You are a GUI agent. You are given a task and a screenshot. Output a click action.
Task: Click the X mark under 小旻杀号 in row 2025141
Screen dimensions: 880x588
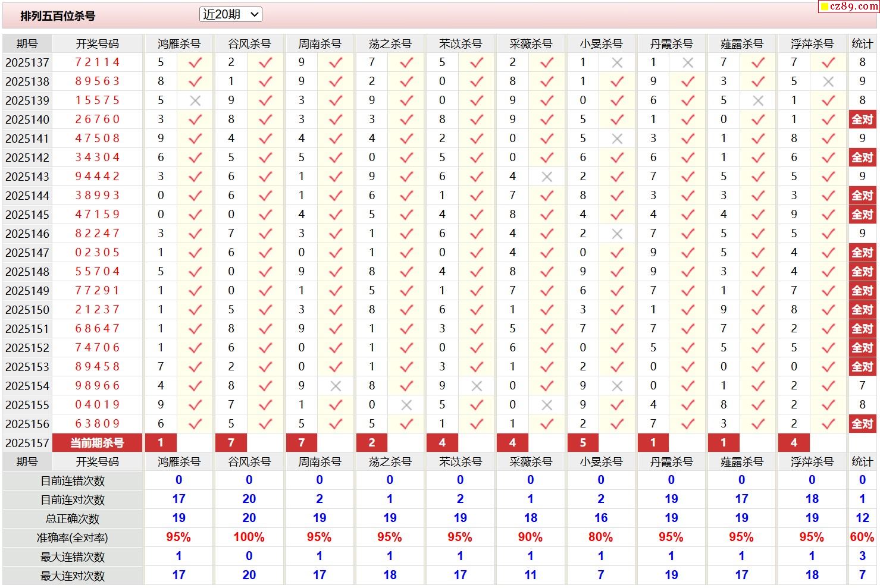(617, 139)
